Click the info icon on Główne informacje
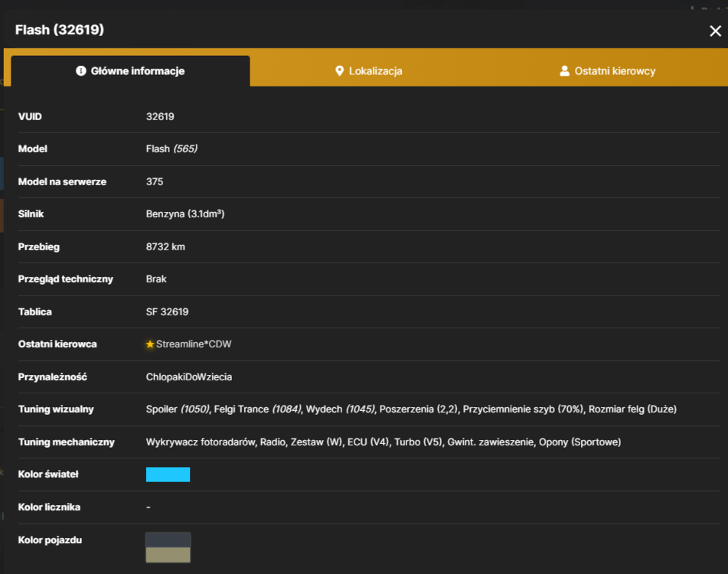Image resolution: width=728 pixels, height=574 pixels. [81, 71]
